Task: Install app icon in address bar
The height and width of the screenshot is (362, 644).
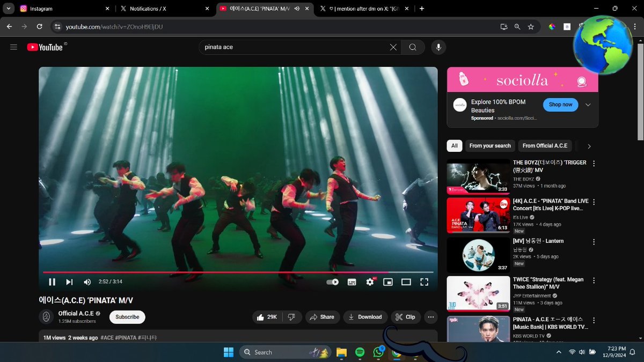Action: click(503, 27)
